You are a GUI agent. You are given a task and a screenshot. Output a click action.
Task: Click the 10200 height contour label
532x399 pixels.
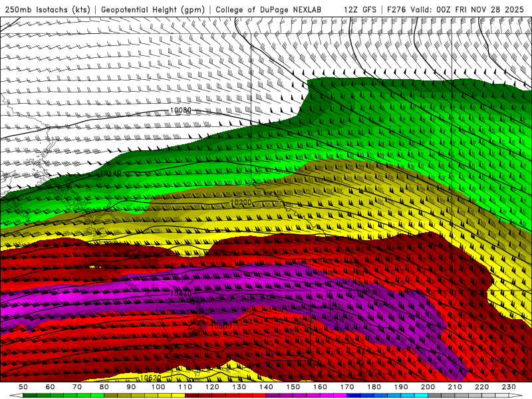[241, 203]
